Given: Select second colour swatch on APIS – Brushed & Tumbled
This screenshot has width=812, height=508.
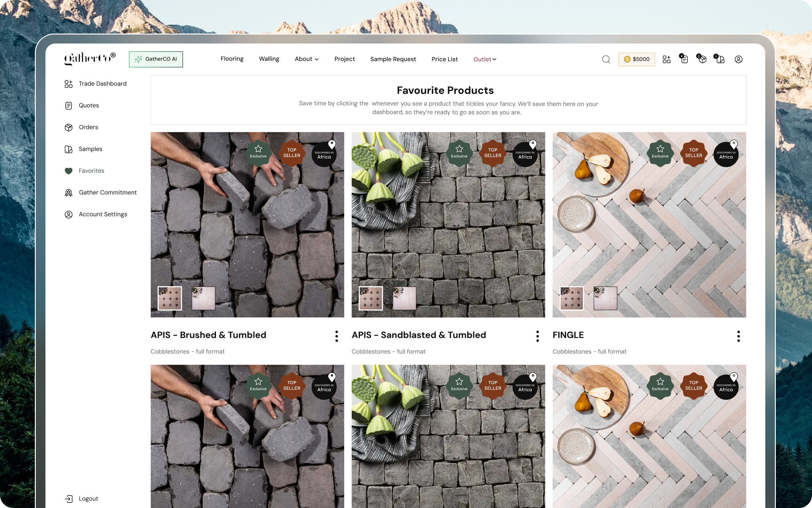Looking at the screenshot, I should point(203,298).
